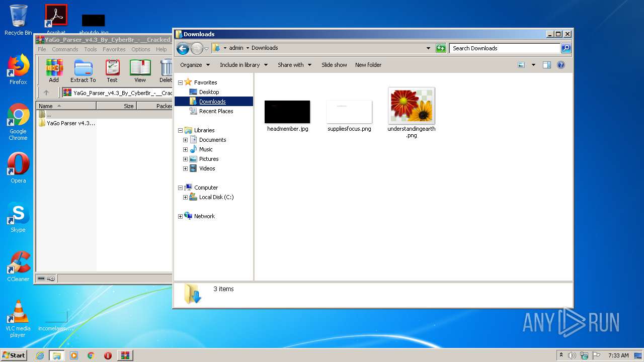
Task: Open the Start menu
Action: click(14, 355)
